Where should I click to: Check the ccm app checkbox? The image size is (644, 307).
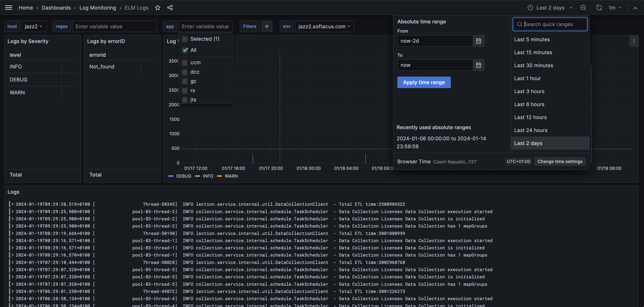(x=185, y=63)
